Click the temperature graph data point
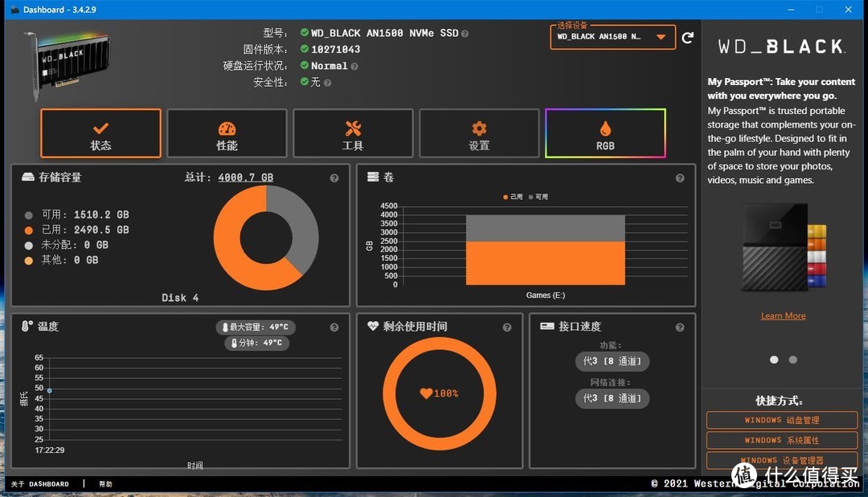 pos(49,390)
